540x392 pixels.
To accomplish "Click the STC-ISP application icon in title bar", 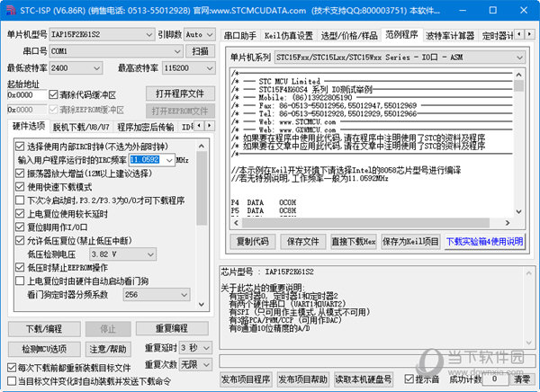I will (11, 10).
